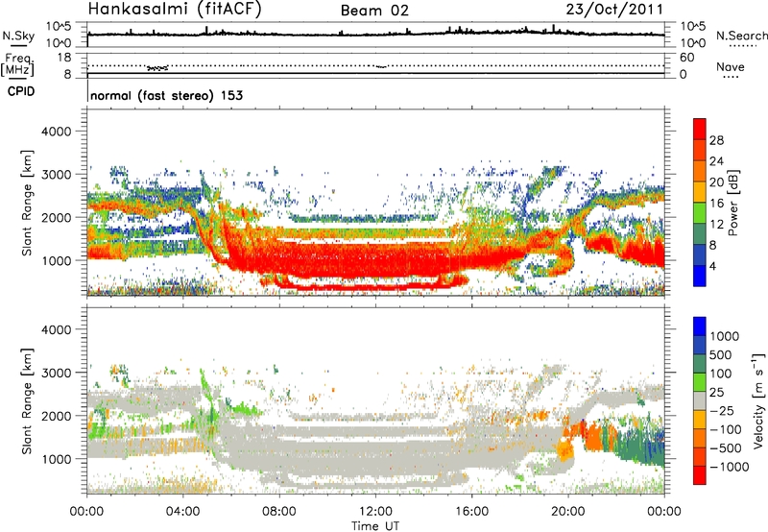
Task: Pick the bottom blue segment of the Power colorbar
Action: click(x=700, y=276)
